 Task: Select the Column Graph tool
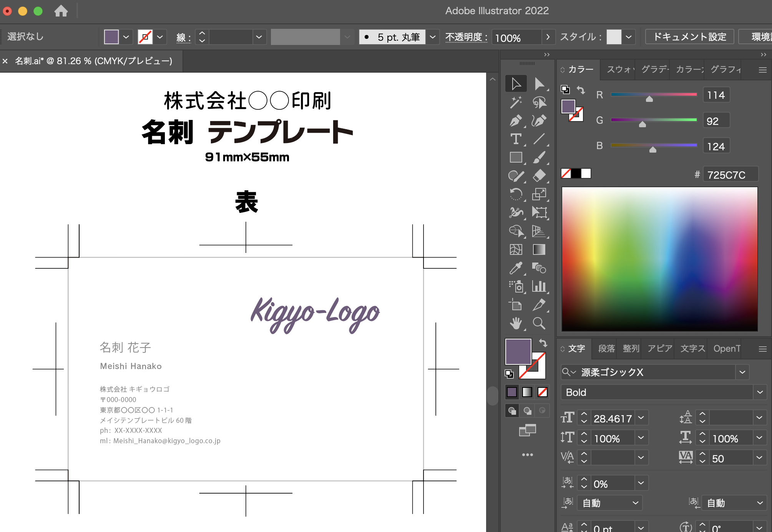point(539,286)
